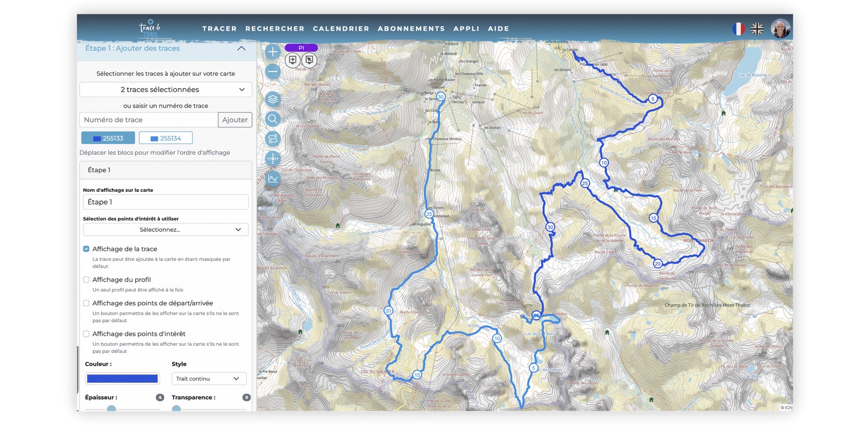Enable Affichage des points de départ/arrivée

click(86, 303)
